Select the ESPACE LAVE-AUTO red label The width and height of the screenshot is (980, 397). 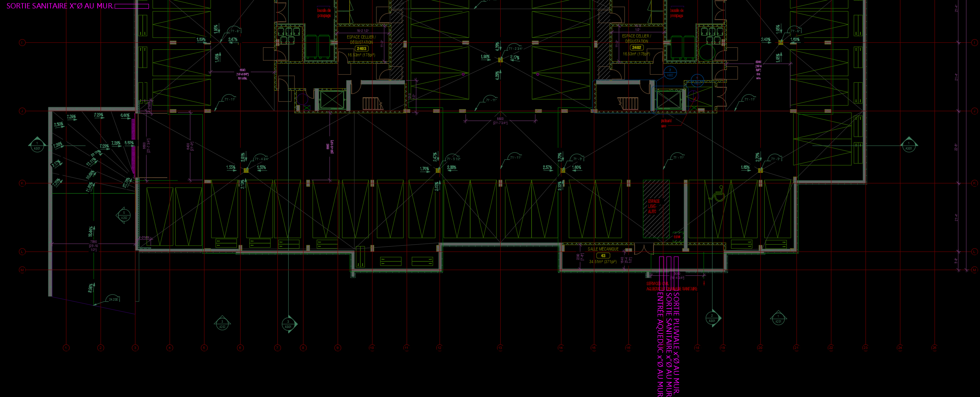click(653, 206)
